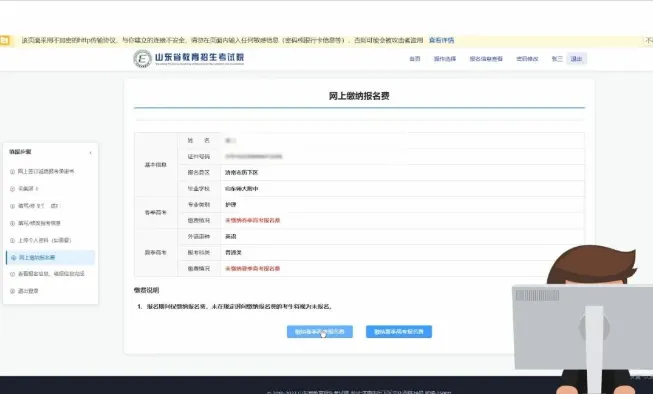
Task: Click the 缴纳春季高考报名费 blue button
Action: pos(320,332)
